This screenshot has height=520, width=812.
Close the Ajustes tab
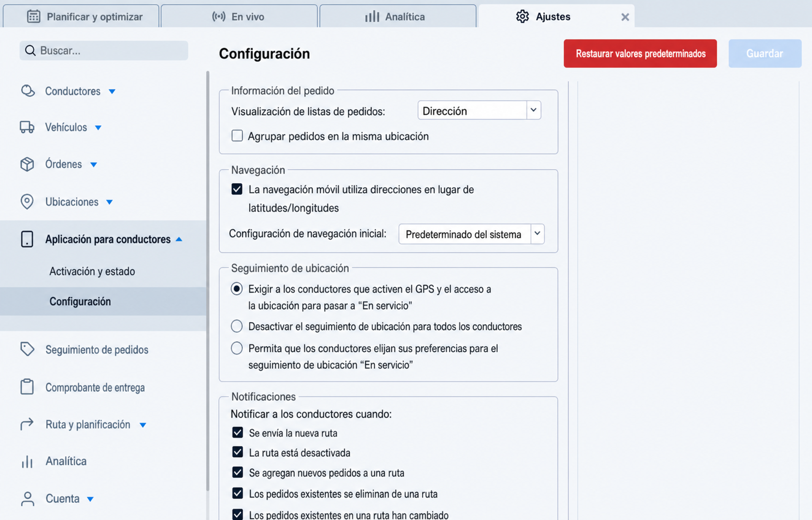(x=625, y=17)
